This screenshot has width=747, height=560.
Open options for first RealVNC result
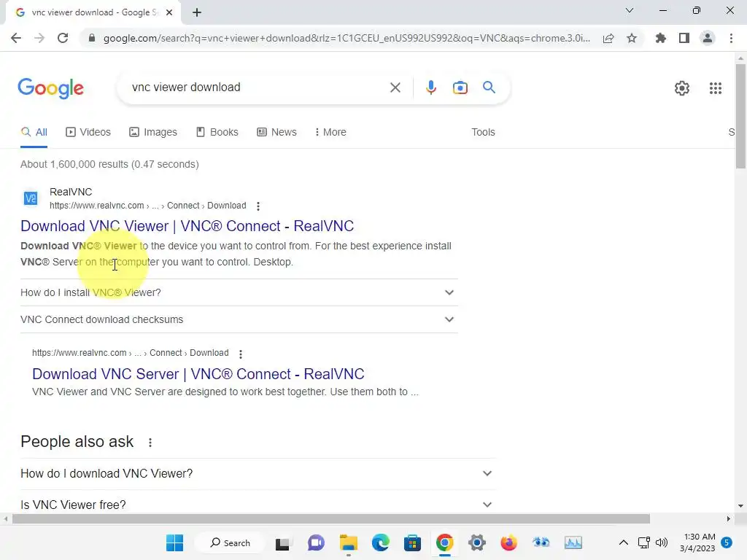tap(258, 206)
